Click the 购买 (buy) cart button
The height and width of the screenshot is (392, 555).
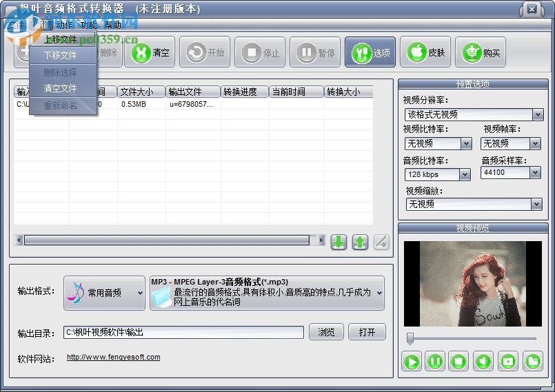(481, 52)
